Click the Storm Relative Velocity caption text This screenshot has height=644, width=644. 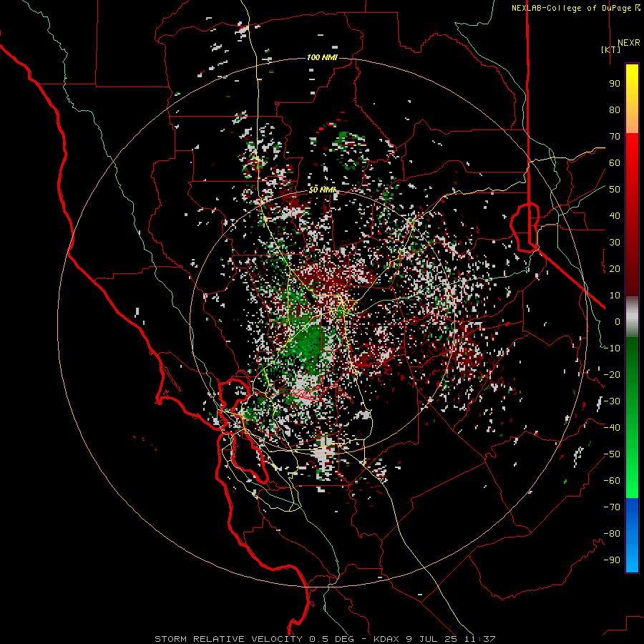[x=326, y=639]
